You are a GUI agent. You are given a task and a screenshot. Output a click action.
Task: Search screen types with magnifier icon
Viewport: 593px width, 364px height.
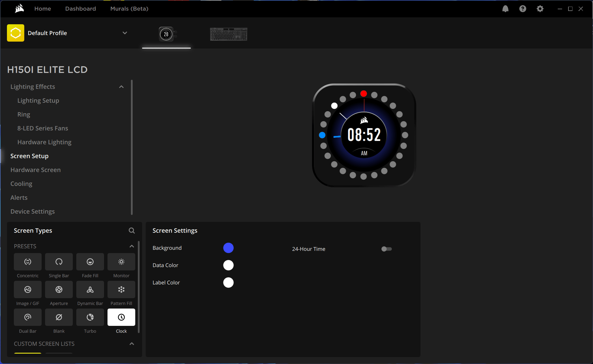tap(131, 231)
